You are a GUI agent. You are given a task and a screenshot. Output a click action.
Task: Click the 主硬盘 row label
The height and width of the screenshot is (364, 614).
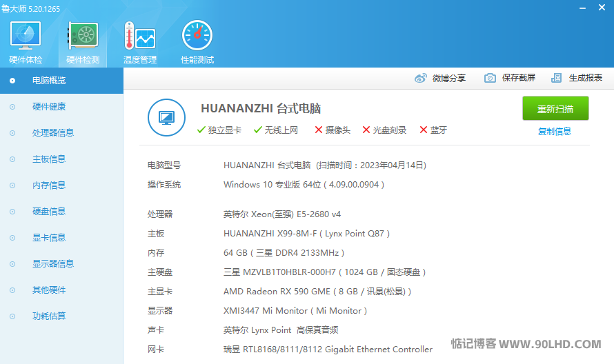tap(160, 272)
